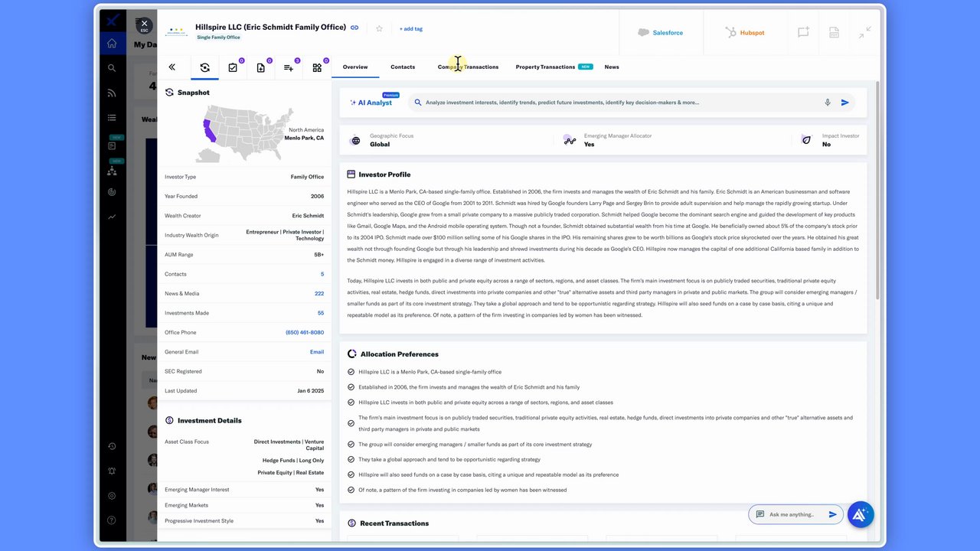Open the blue AI assistant bubble
The height and width of the screenshot is (551, 980).
coord(860,514)
